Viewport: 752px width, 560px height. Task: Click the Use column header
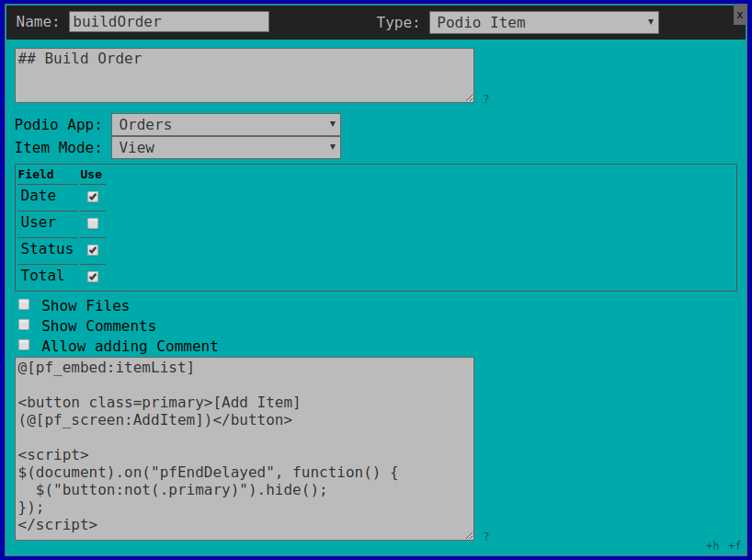[91, 174]
